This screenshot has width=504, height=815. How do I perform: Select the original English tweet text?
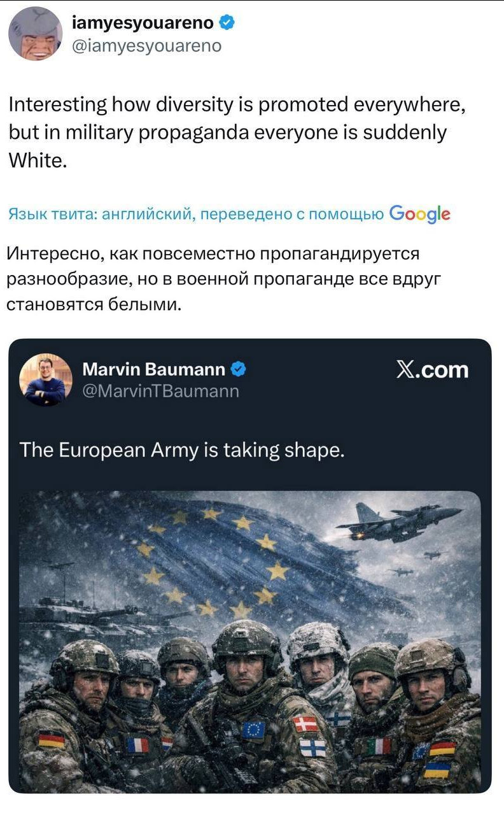click(237, 132)
